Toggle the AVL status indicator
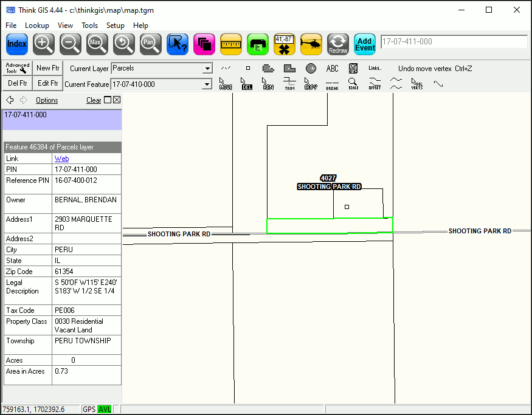This screenshot has width=532, height=415. coord(105,410)
